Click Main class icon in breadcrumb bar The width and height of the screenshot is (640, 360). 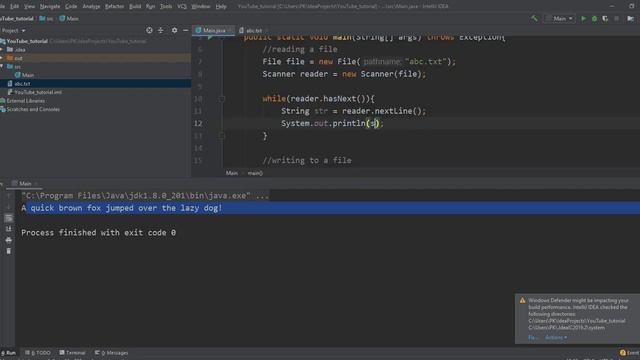(62, 18)
